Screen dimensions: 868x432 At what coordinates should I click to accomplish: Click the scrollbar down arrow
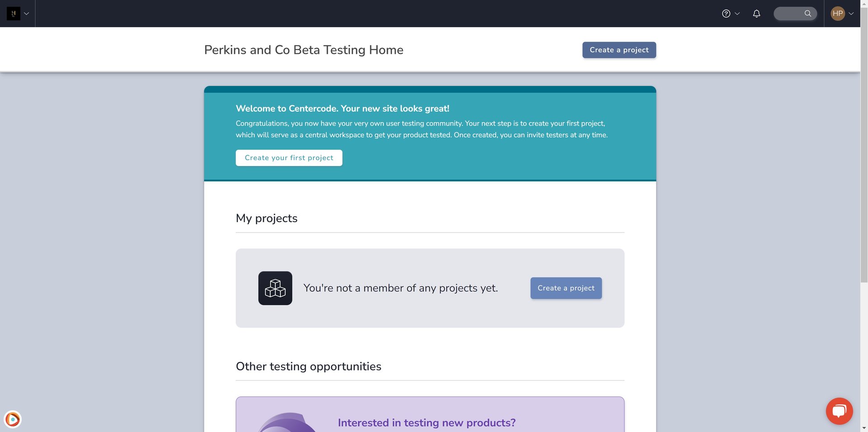tap(864, 427)
